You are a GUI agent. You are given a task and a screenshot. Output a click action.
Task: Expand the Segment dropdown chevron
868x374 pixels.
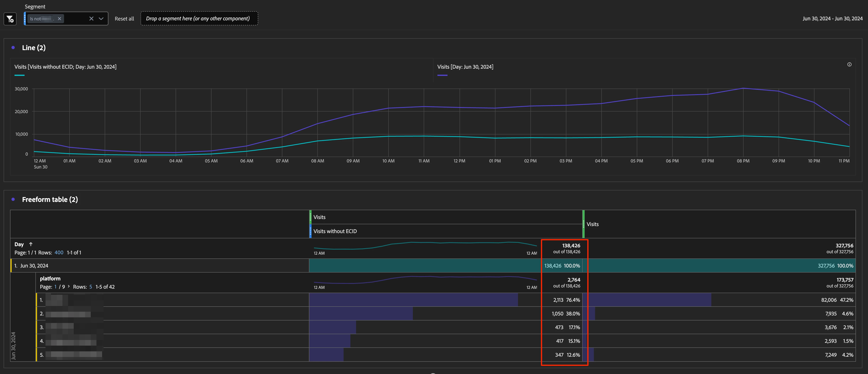101,19
